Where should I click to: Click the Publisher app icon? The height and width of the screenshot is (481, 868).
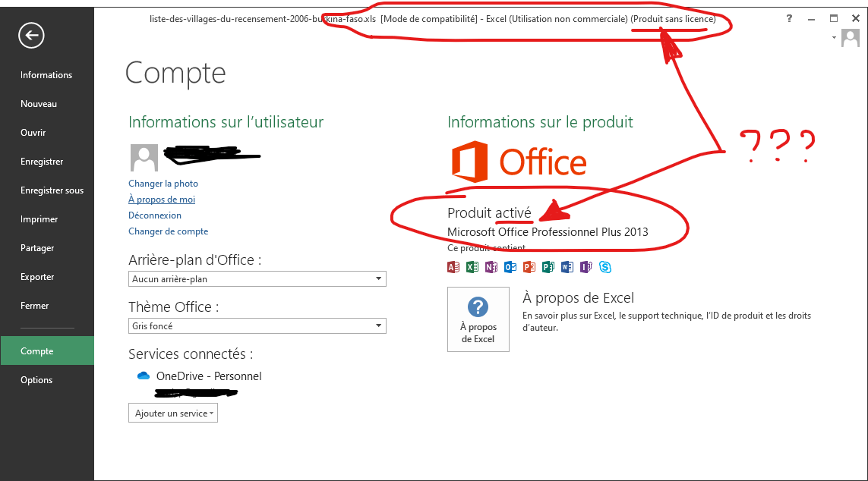(x=548, y=268)
